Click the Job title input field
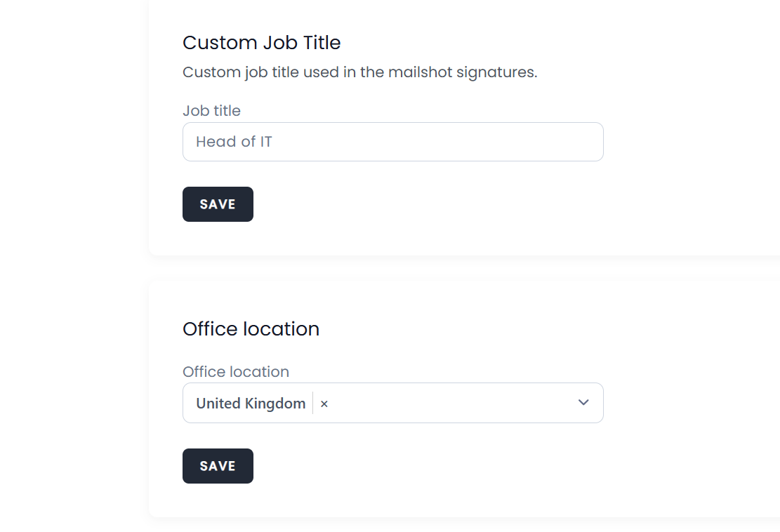This screenshot has height=532, width=780. [392, 142]
